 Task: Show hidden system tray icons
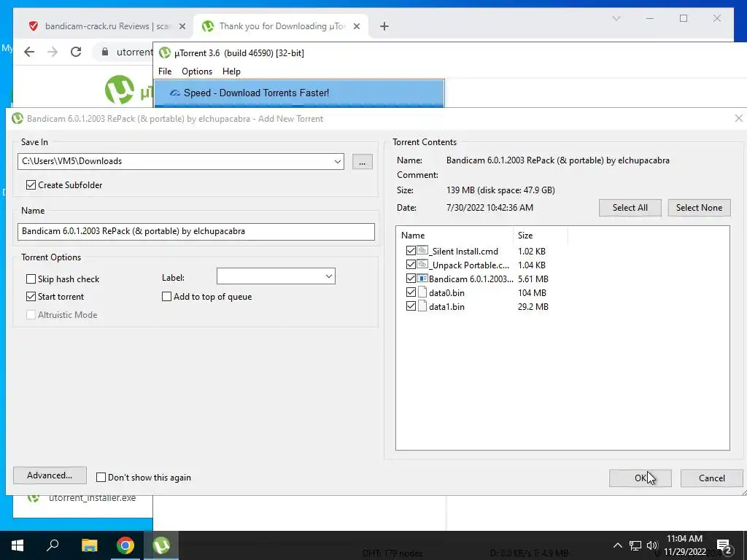pos(617,545)
